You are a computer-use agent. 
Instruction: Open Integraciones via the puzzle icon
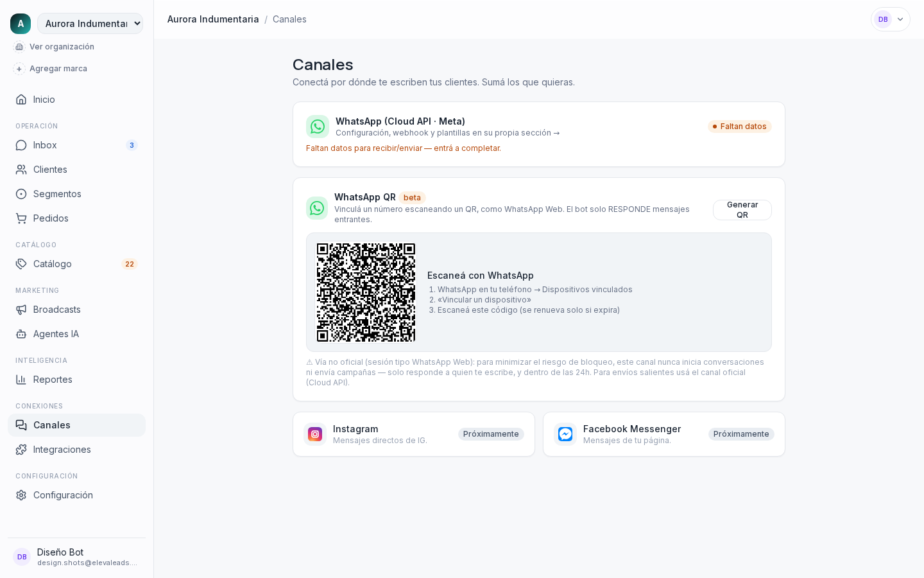click(x=21, y=450)
